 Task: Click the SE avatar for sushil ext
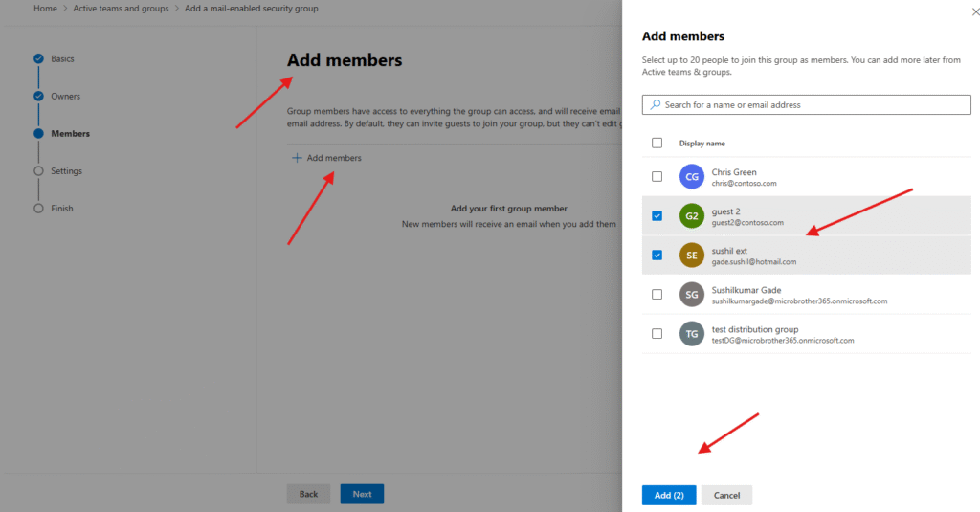[691, 256]
